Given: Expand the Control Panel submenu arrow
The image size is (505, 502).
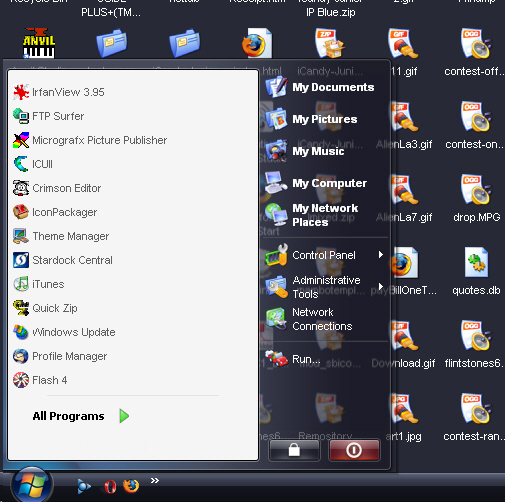Looking at the screenshot, I should [381, 255].
